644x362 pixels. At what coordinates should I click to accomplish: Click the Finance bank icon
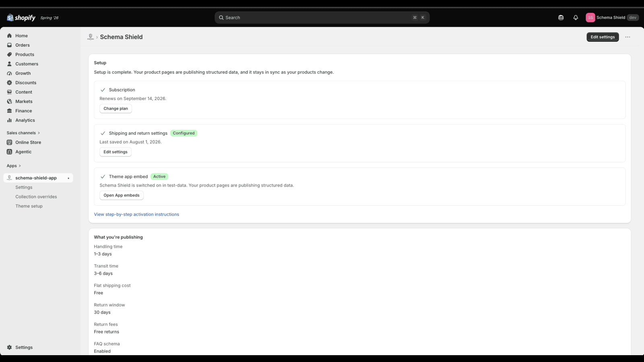click(9, 111)
